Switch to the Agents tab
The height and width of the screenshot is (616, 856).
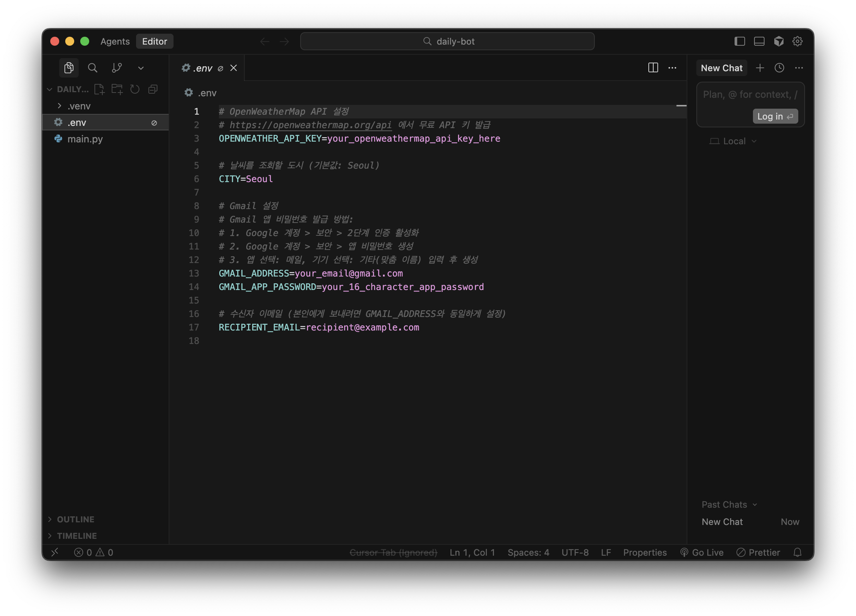pyautogui.click(x=115, y=41)
